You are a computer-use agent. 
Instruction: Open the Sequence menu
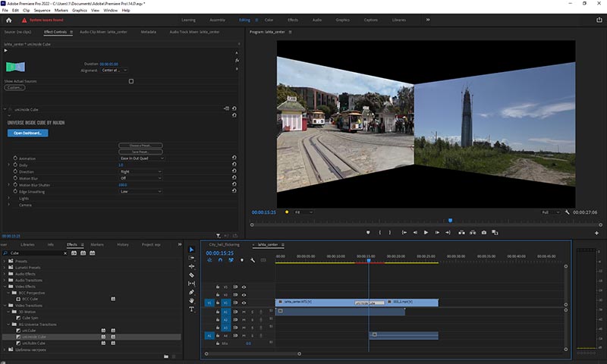tap(42, 11)
